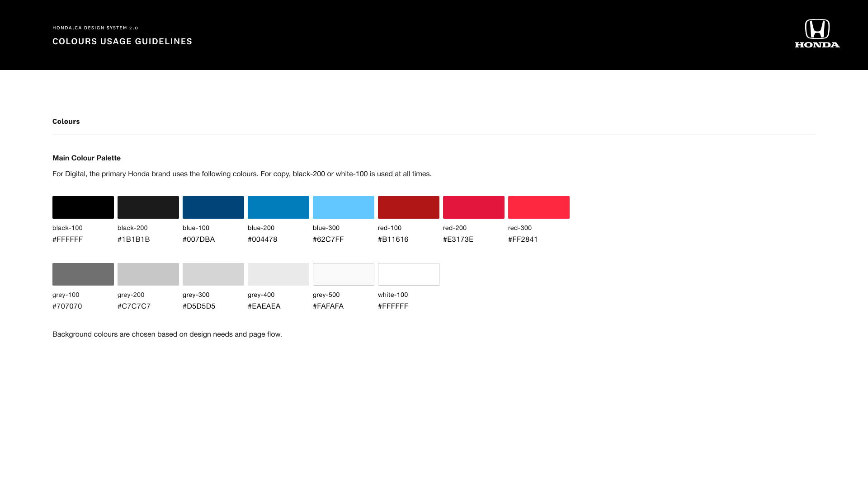868x488 pixels.
Task: Pick the grey-300 swatch
Action: tap(213, 274)
